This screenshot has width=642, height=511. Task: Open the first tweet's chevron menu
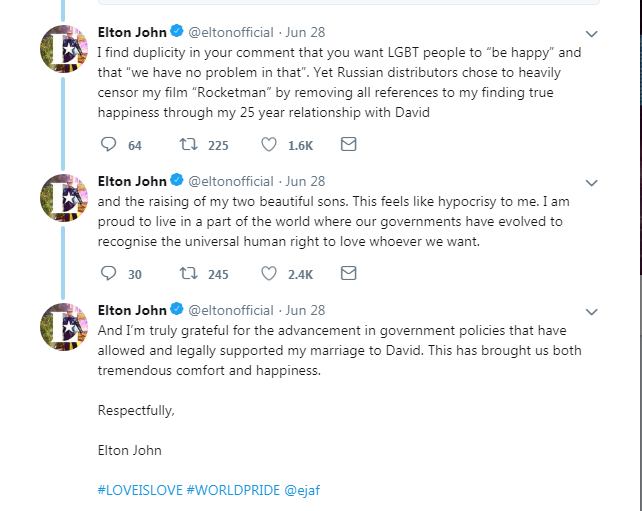tap(592, 34)
